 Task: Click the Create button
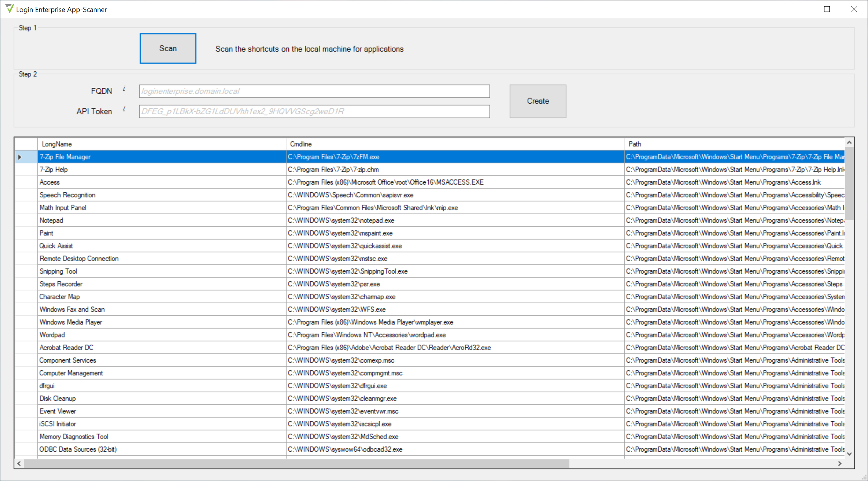click(x=538, y=101)
